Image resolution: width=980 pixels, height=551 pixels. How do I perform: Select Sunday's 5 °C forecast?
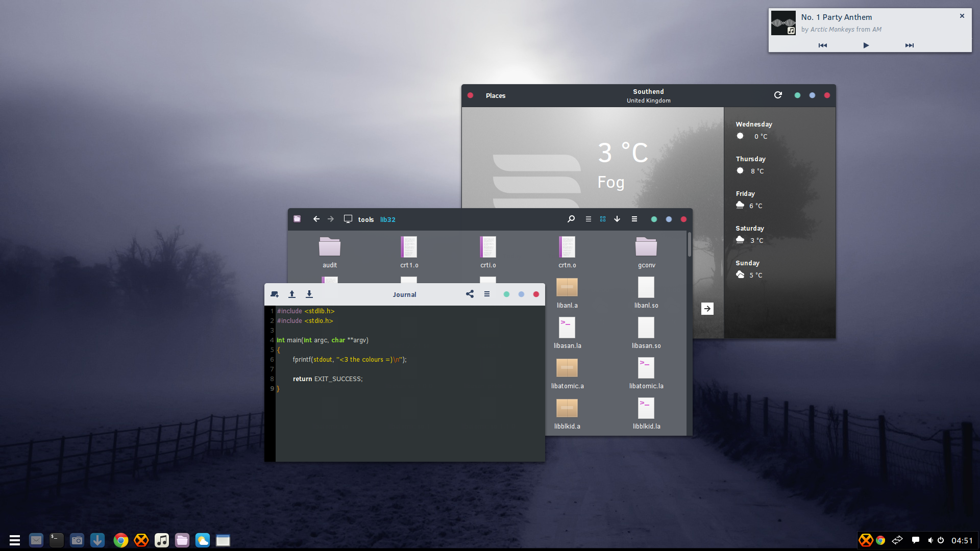coord(749,269)
